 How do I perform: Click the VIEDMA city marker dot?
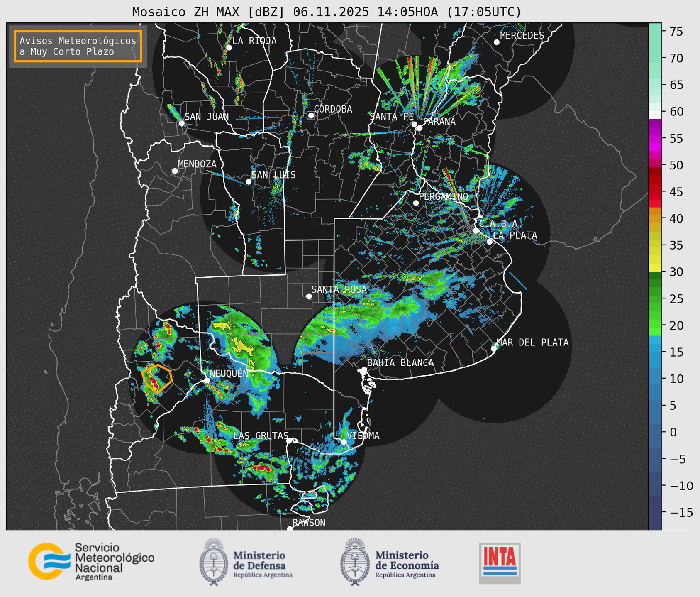click(x=344, y=442)
